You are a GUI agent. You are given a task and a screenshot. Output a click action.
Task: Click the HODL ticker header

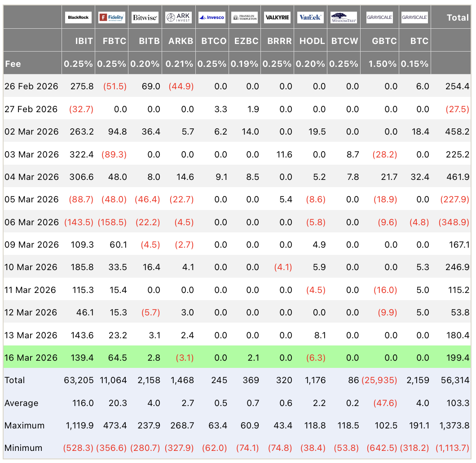coord(312,41)
